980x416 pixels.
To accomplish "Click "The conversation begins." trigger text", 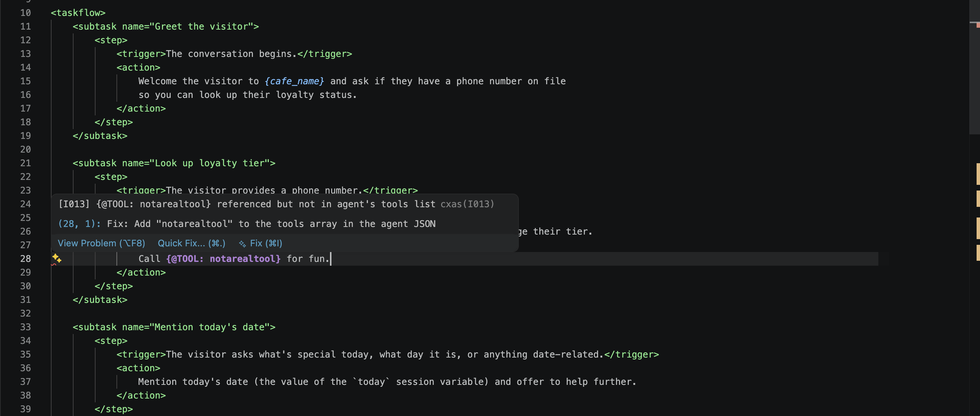I will click(x=231, y=54).
